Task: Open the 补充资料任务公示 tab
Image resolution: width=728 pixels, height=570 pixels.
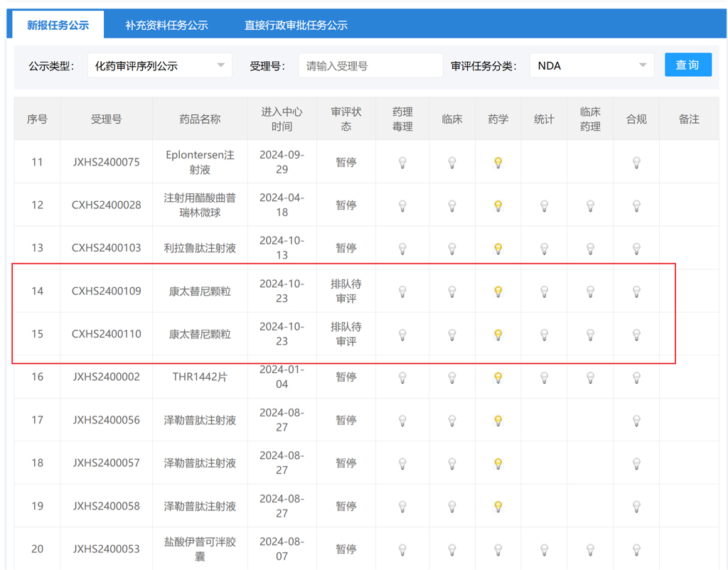Action: click(166, 25)
